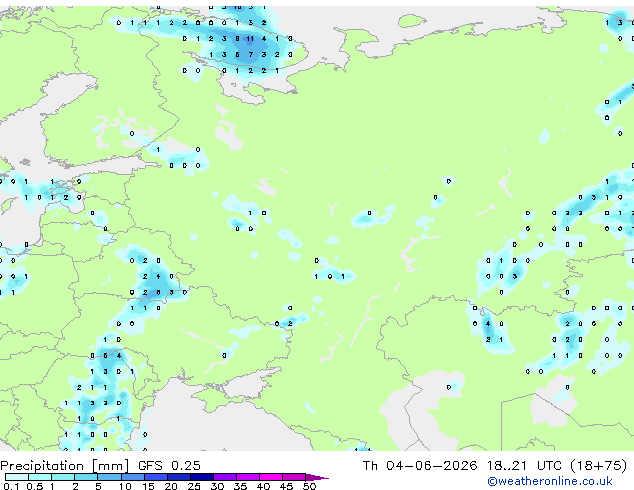Click the '(18+75)' forecast offset text
This screenshot has height=490, width=634.
point(598,466)
